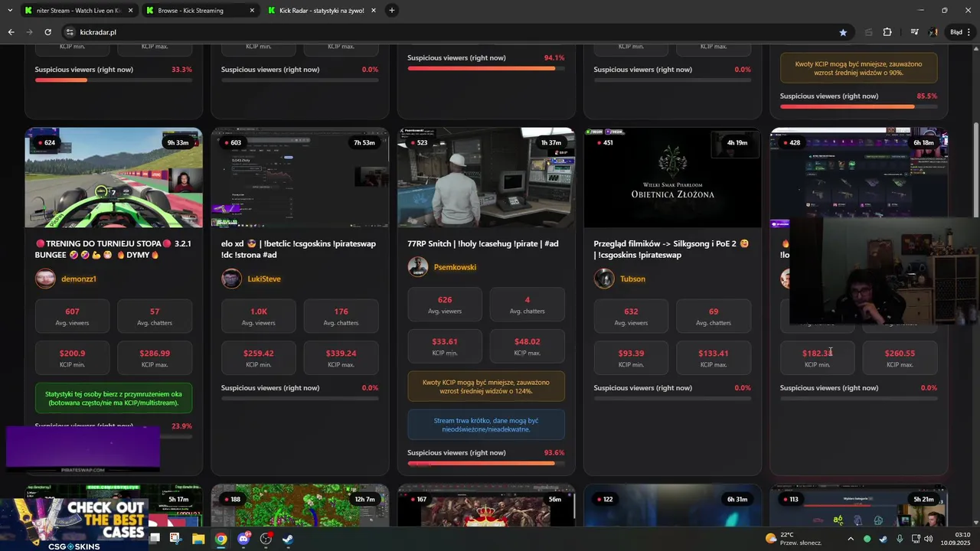
Task: Close the Browse - Kick Streaming tab
Action: 252,11
